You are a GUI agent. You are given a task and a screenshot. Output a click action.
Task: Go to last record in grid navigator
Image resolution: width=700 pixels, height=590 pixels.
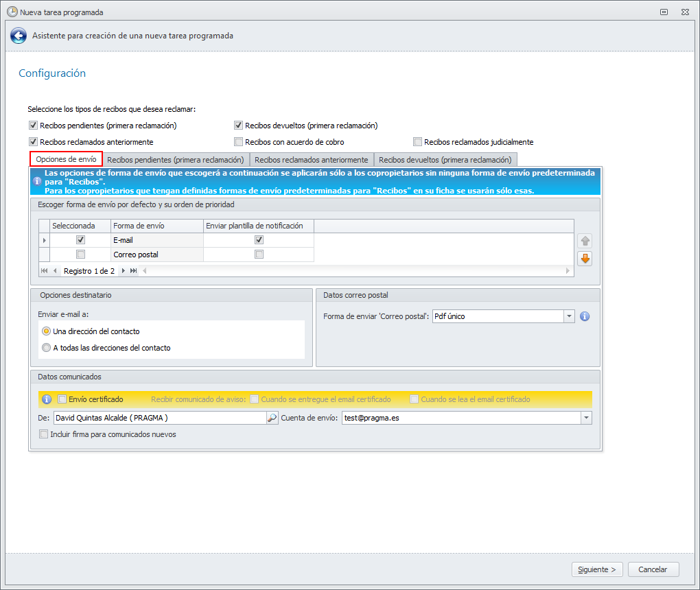(x=134, y=271)
